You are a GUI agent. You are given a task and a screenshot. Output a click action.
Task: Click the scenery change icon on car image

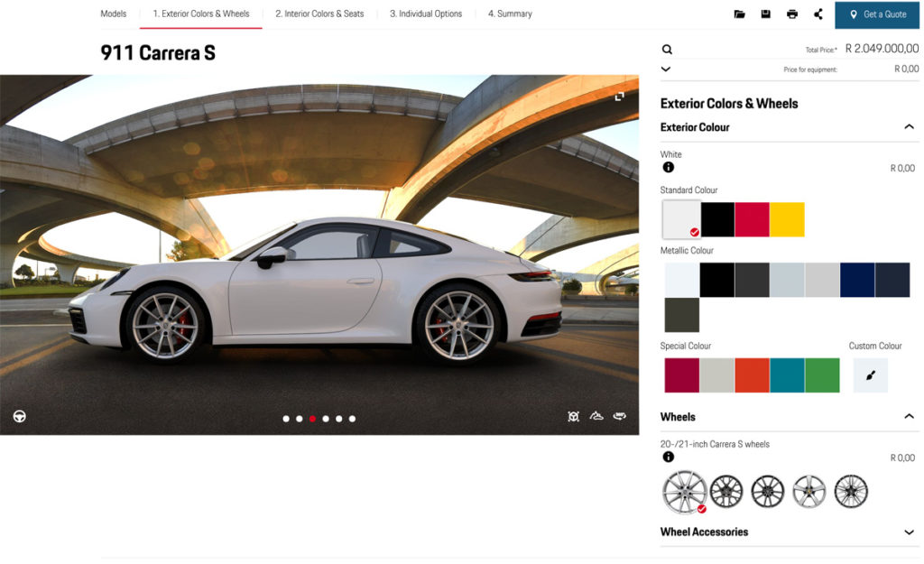[x=596, y=416]
